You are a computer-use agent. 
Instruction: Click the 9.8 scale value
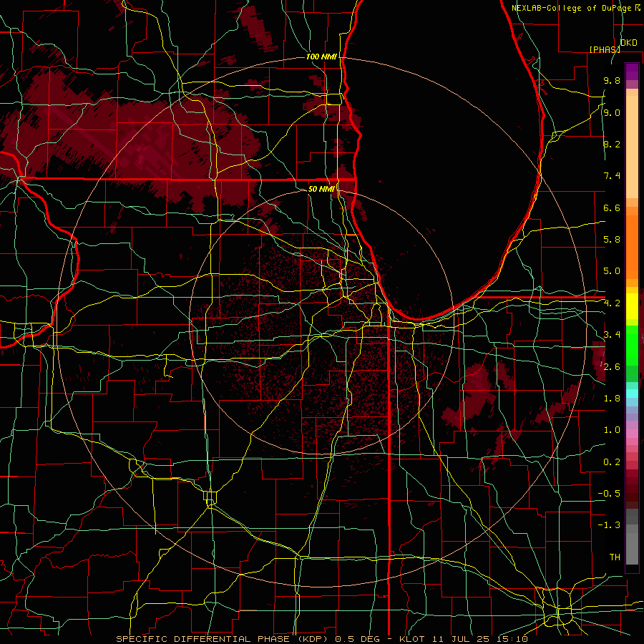pyautogui.click(x=612, y=81)
